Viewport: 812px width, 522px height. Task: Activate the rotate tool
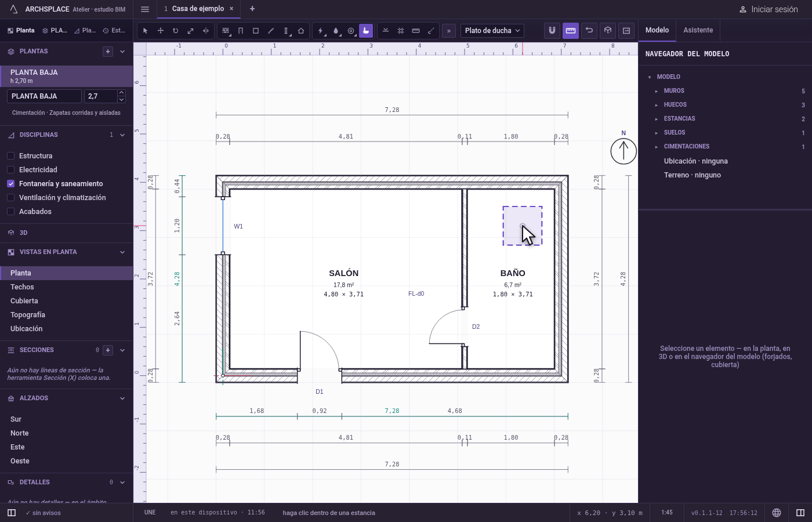[176, 31]
